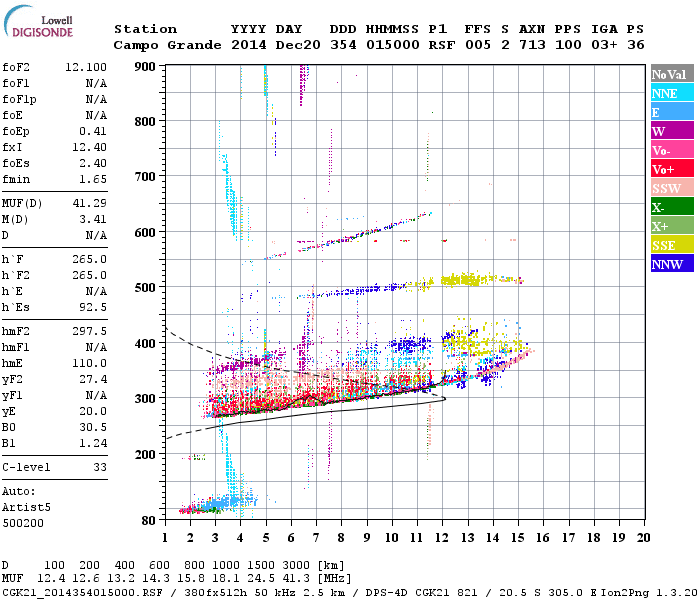Click the foF2 value 12.100
Screen dimensions: 700x600
coord(86,67)
